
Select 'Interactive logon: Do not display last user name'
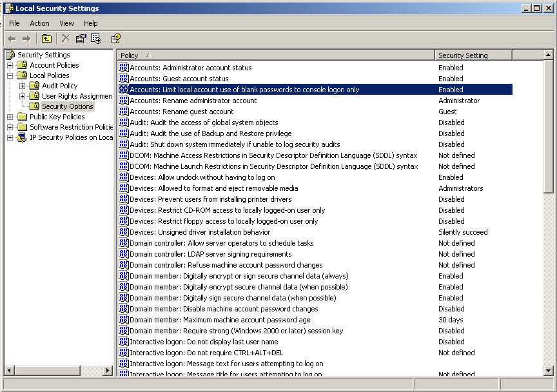tap(204, 342)
